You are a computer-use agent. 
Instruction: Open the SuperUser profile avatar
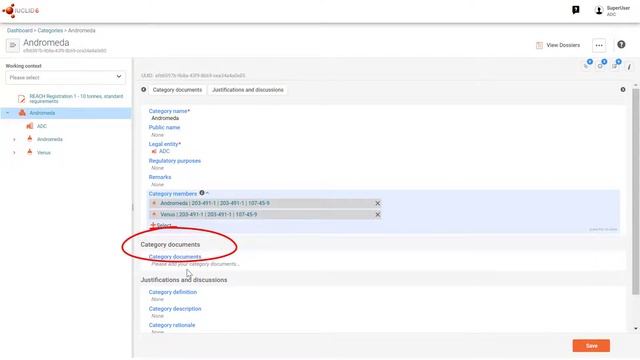pyautogui.click(x=599, y=11)
